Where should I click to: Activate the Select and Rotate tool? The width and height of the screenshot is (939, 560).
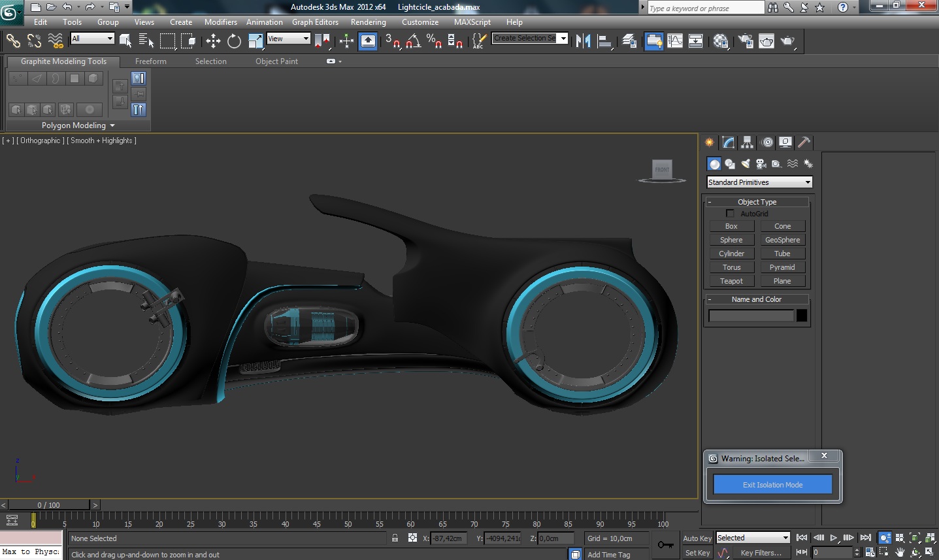[x=234, y=41]
